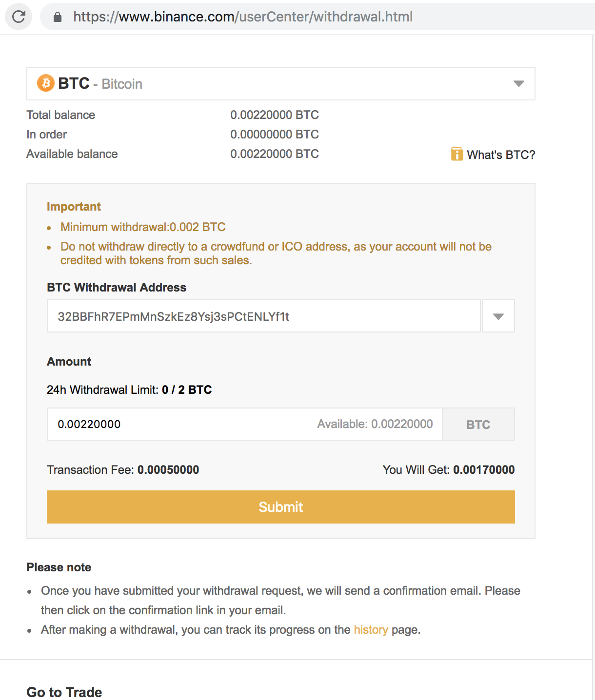Click the browser reload icon
The width and height of the screenshot is (595, 700).
point(19,17)
